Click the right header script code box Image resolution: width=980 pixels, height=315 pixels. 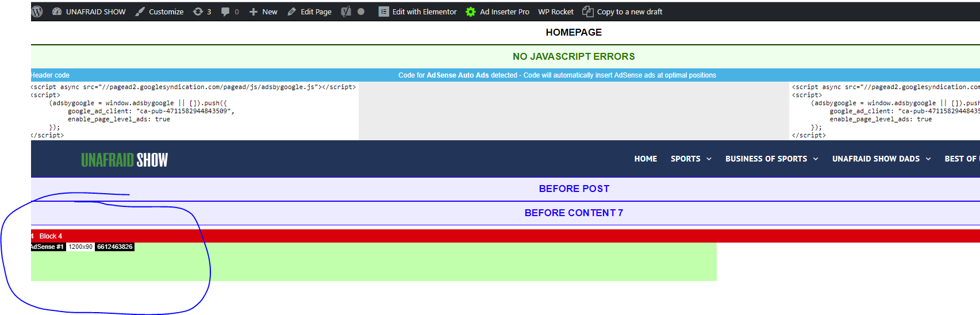[x=885, y=111]
